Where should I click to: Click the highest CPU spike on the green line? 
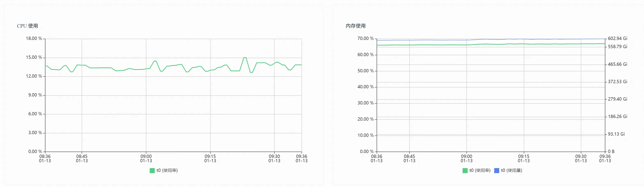tap(245, 58)
